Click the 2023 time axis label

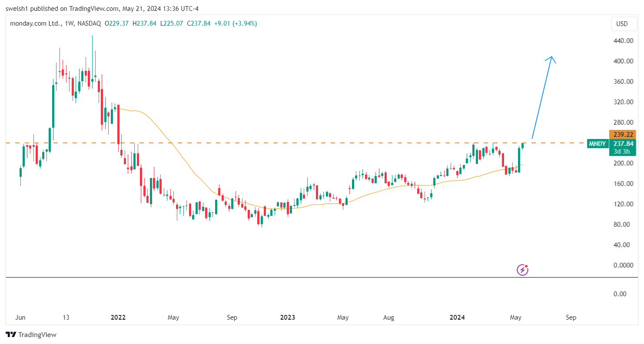tap(288, 318)
